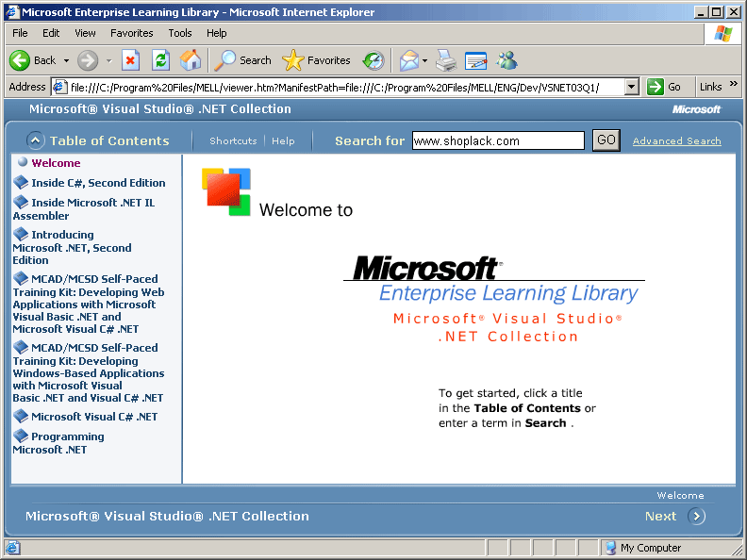
Task: Click the Mail envelope icon
Action: (408, 60)
